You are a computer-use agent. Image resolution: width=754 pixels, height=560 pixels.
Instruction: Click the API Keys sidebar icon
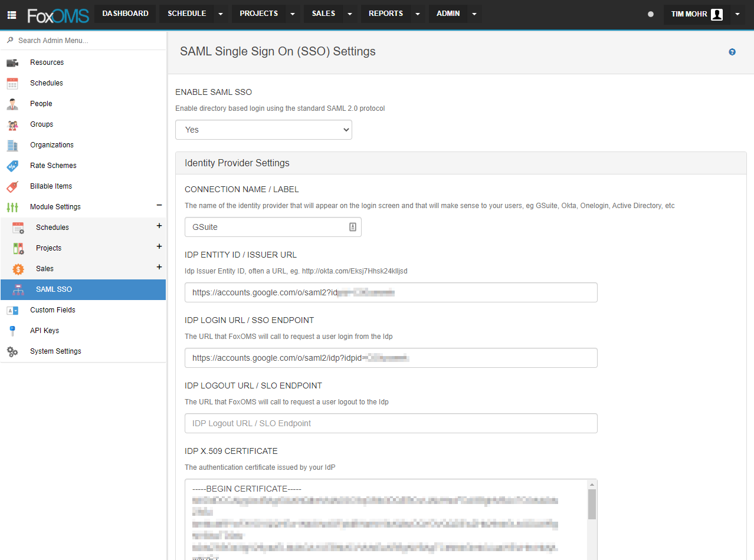[13, 330]
